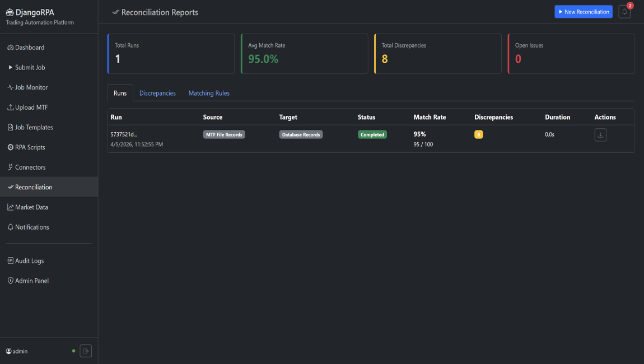Open Job Templates in sidebar
The height and width of the screenshot is (364, 644).
tap(34, 128)
